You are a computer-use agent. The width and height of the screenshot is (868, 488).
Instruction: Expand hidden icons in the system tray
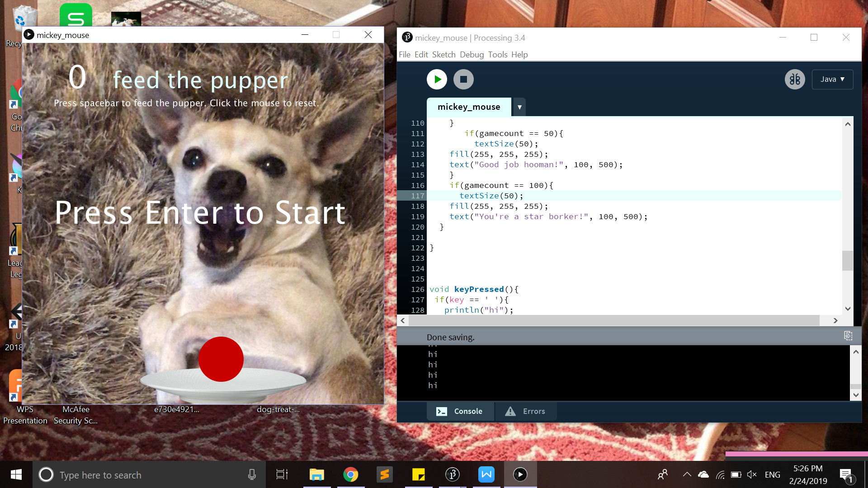click(686, 474)
